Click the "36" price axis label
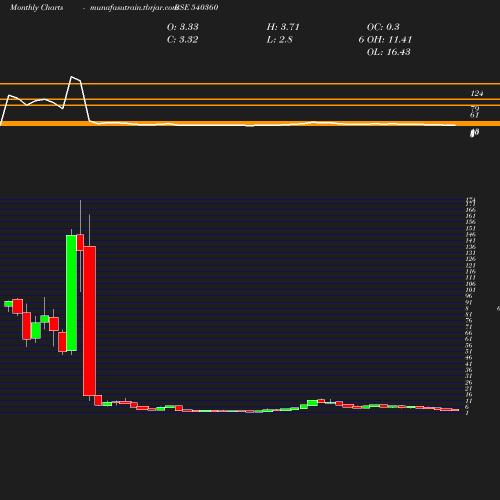 tap(469, 370)
